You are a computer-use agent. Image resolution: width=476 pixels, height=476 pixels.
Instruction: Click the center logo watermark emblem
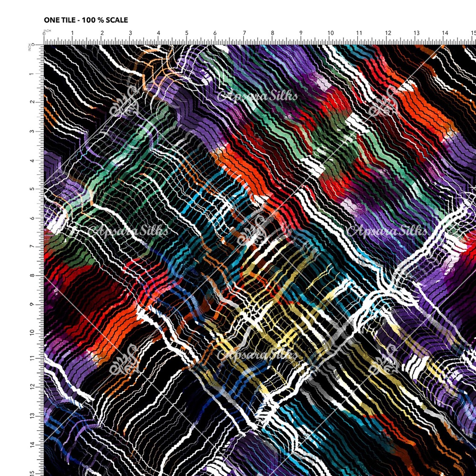(x=254, y=230)
